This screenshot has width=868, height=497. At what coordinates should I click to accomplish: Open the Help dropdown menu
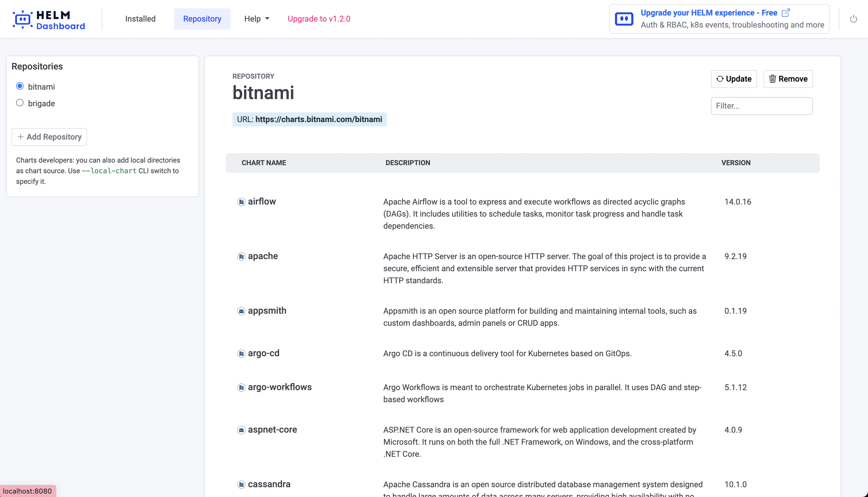tap(256, 19)
